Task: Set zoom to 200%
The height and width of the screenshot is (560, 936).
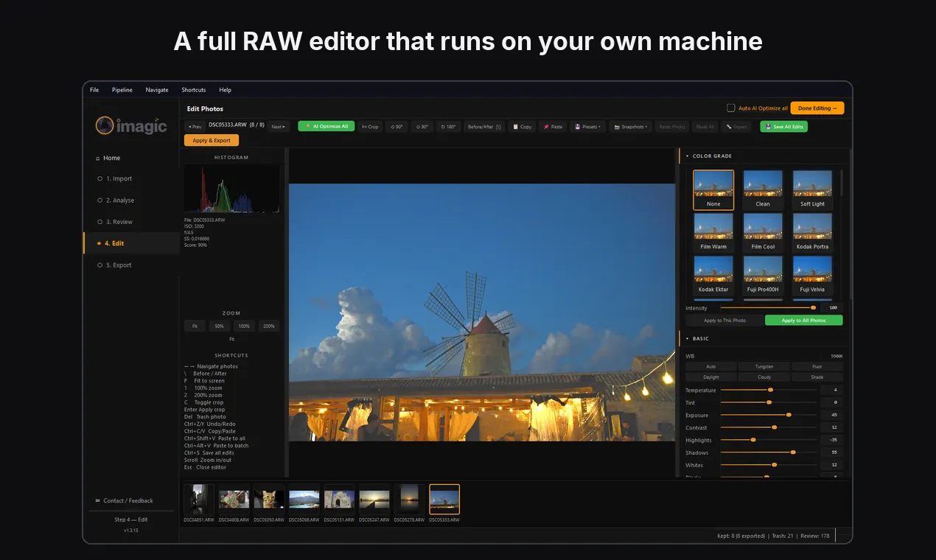Action: (x=268, y=326)
